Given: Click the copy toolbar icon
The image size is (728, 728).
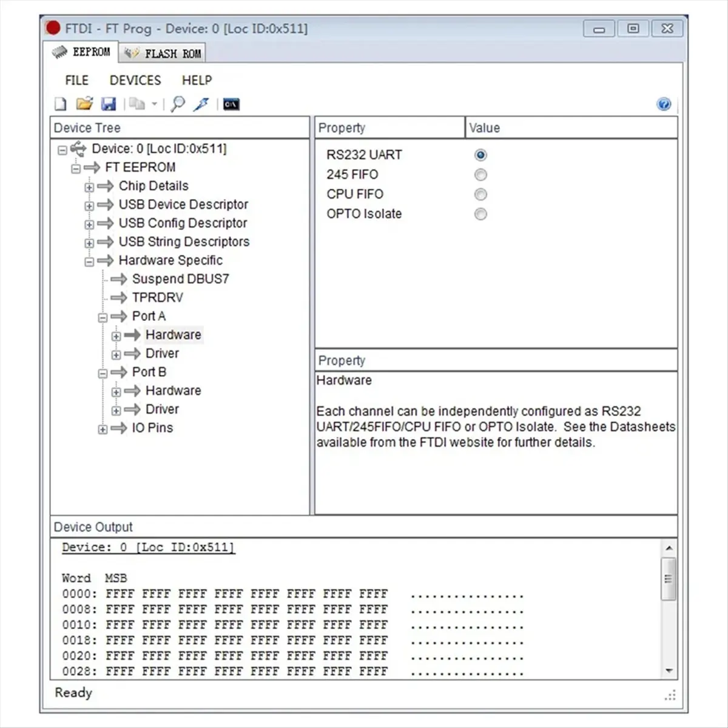Looking at the screenshot, I should pos(137,104).
